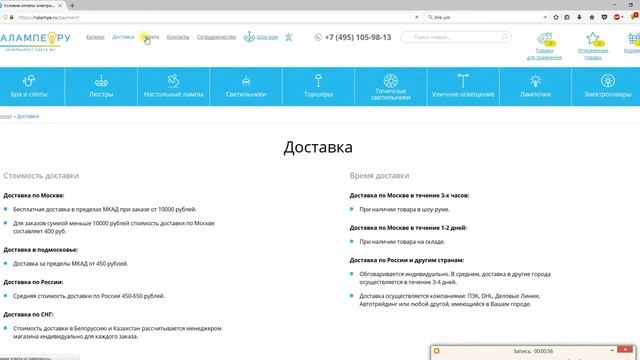Click the Nalampe.ru logo
Image resolution: width=640 pixels, height=360 pixels.
click(x=35, y=41)
